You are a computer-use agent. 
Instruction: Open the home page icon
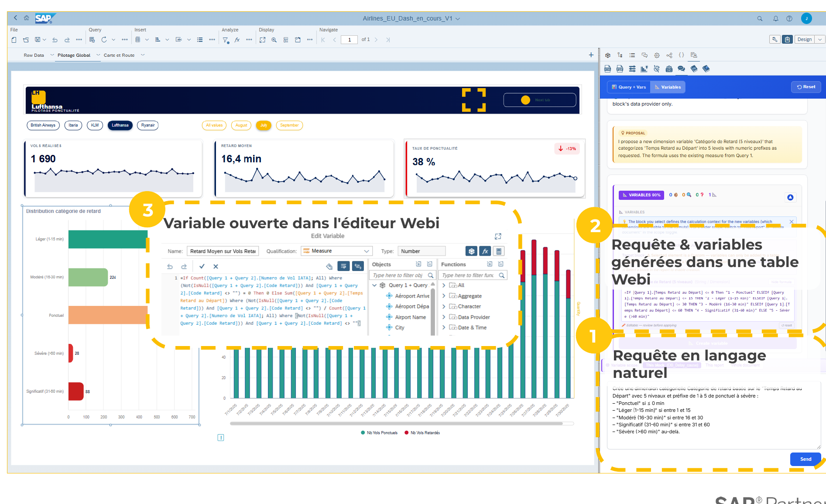[x=27, y=18]
